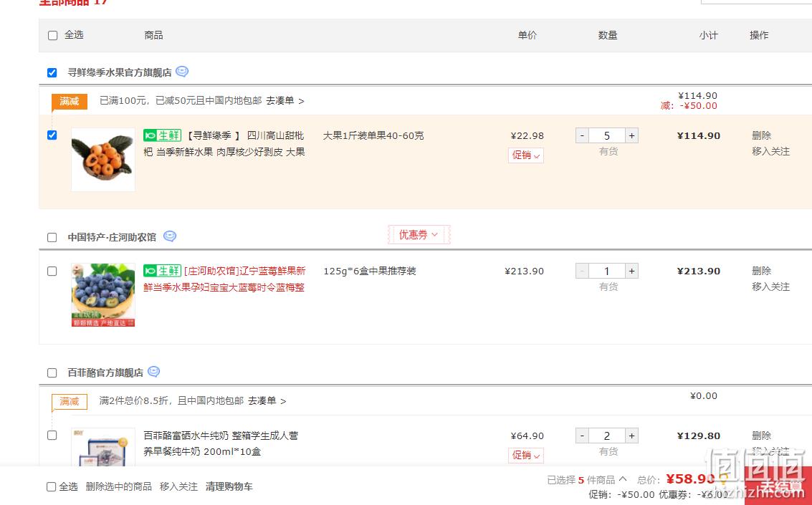The height and width of the screenshot is (505, 812).
Task: Click spec text 大果1斤装单果40-60克
Action: (373, 135)
